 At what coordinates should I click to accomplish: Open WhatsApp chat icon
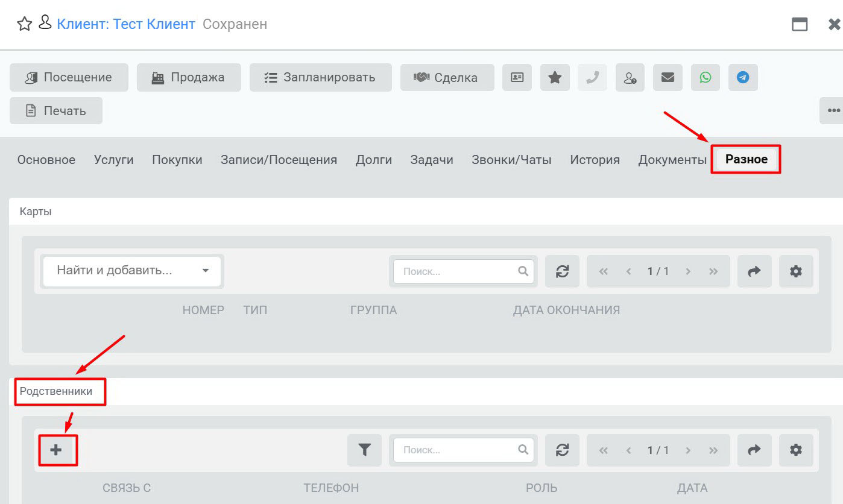[706, 77]
